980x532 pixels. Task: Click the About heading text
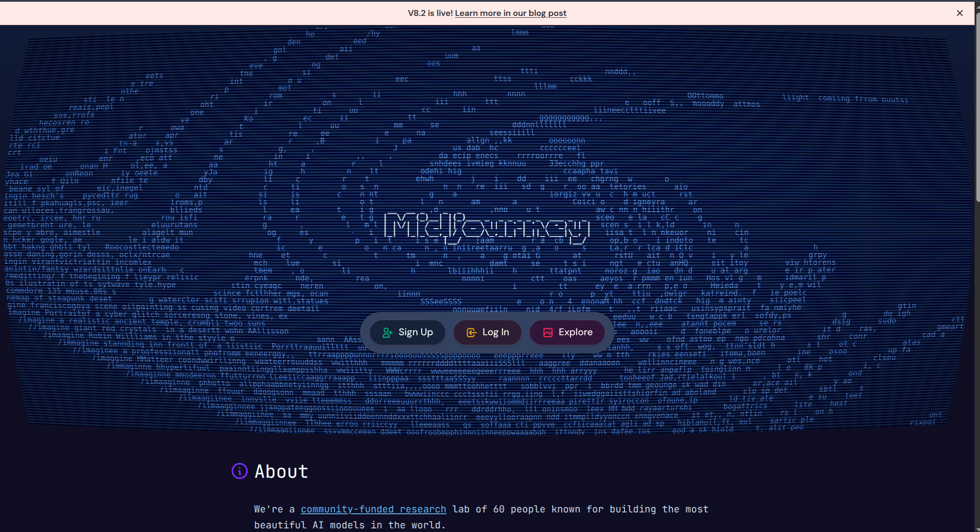click(x=281, y=471)
